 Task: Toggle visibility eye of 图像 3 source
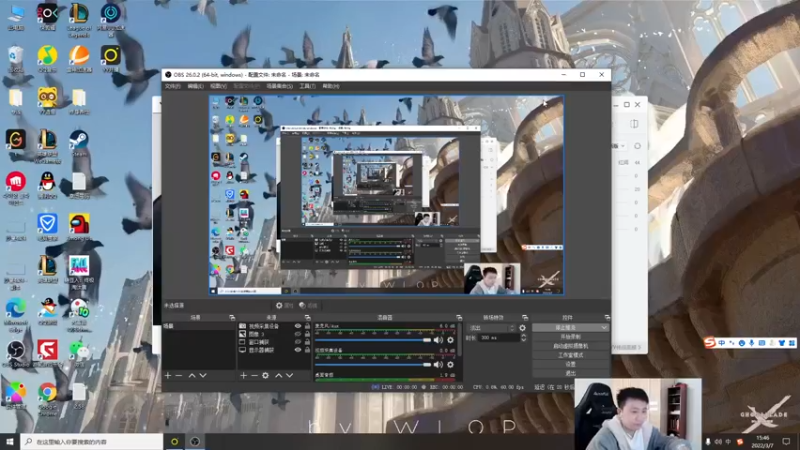(x=298, y=334)
